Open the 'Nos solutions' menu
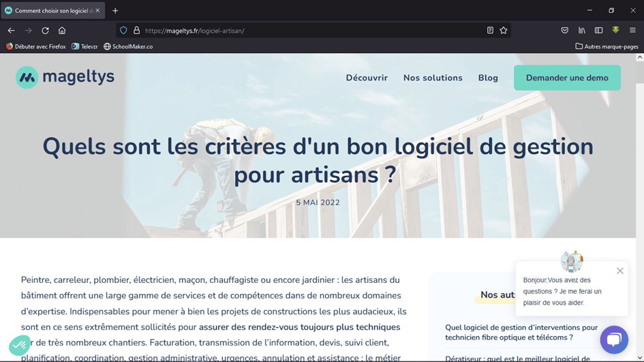Viewport: 644px width, 362px height. point(433,78)
